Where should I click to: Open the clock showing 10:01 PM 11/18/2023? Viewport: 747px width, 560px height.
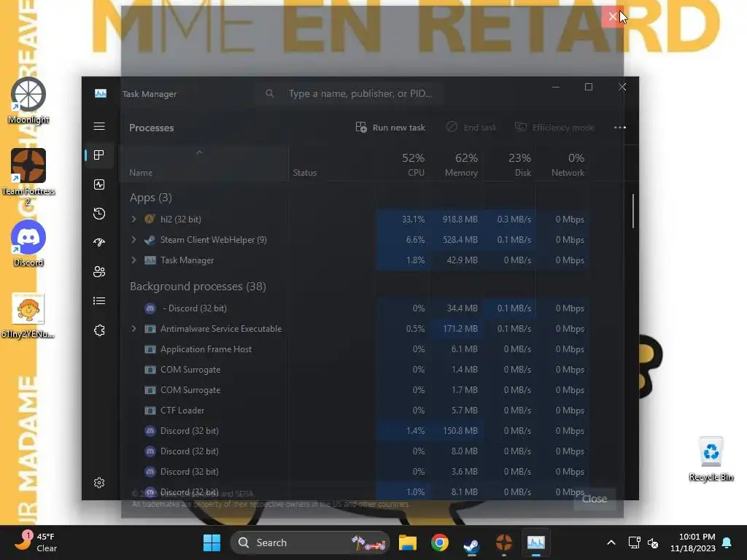(693, 542)
